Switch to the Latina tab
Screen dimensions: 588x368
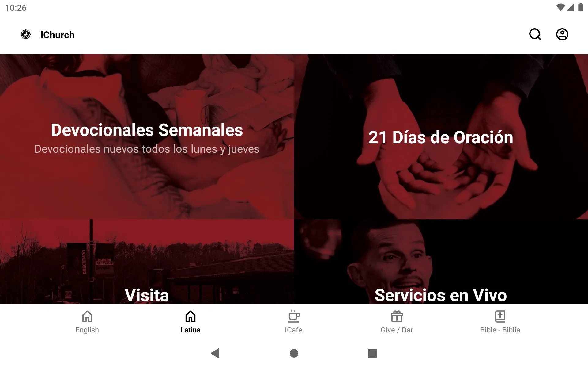pos(190,321)
